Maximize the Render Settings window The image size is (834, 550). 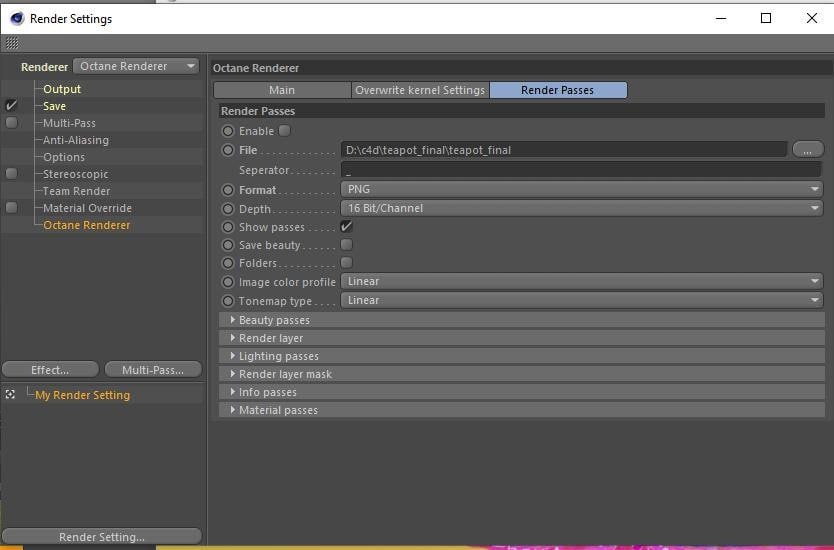(x=766, y=19)
